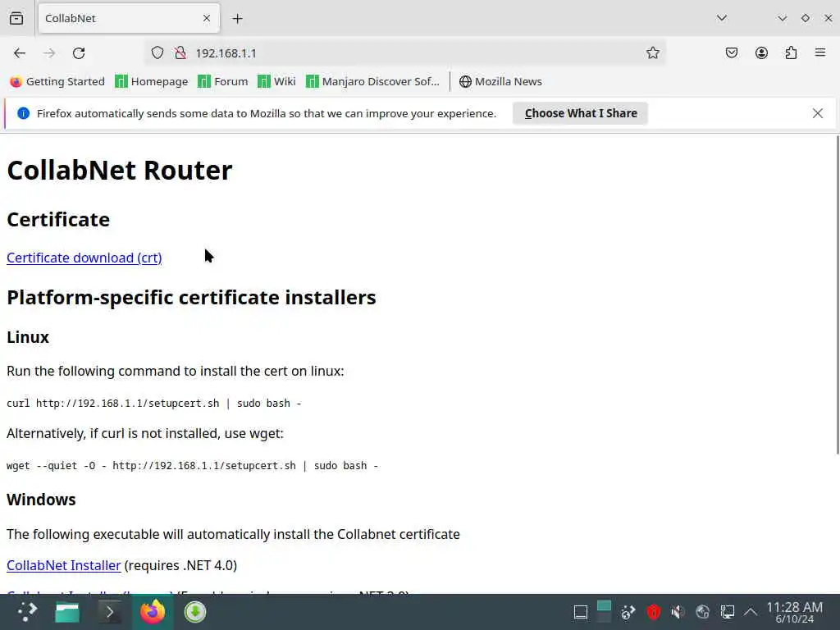Click the wget setupcert.sh command text
The image size is (840, 630).
tap(192, 466)
